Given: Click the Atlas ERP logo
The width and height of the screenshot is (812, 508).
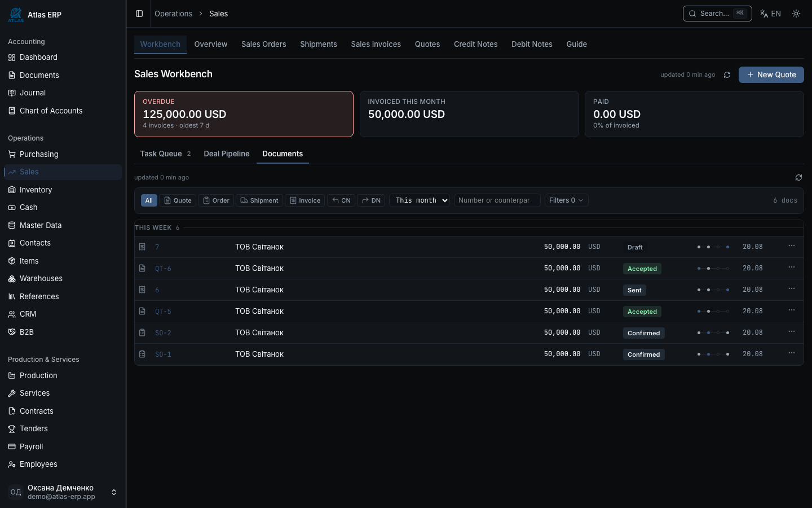Looking at the screenshot, I should coord(16,15).
